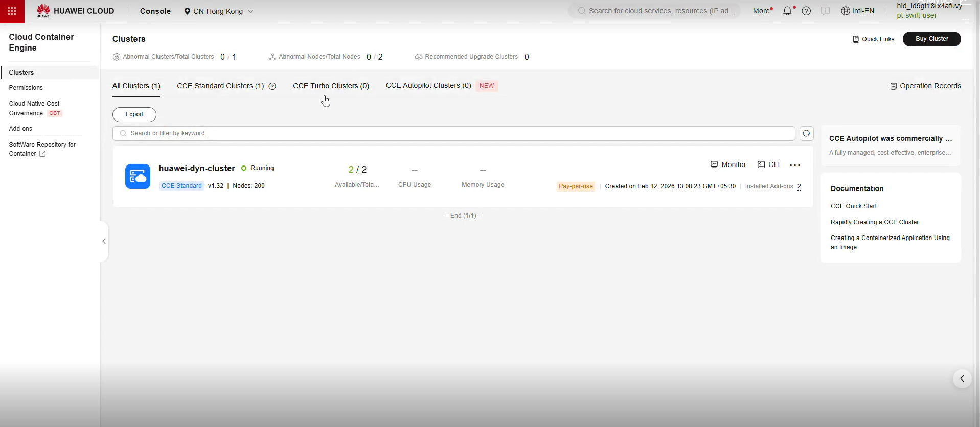980x427 pixels.
Task: Open CLI for huawei-dyn-cluster
Action: tap(769, 164)
